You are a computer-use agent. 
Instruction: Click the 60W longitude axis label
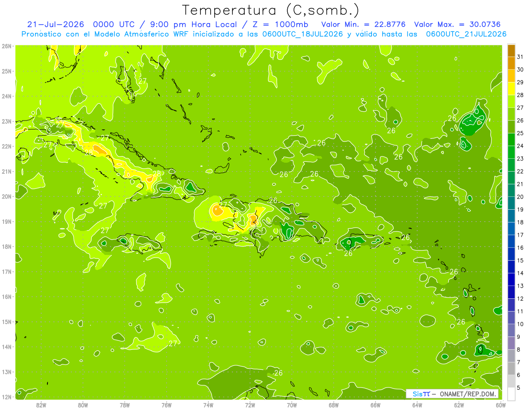point(501,405)
